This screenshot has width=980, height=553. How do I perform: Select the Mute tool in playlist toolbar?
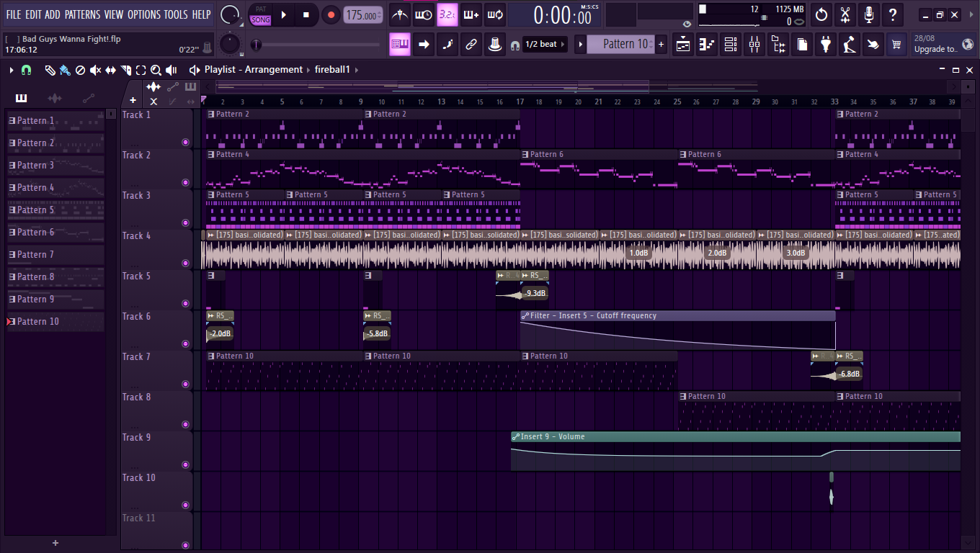click(95, 70)
